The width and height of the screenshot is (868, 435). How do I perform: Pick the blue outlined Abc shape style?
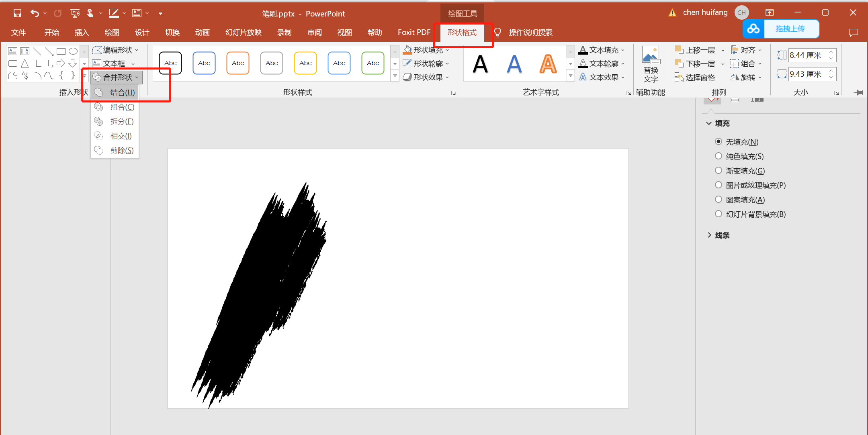pyautogui.click(x=204, y=63)
